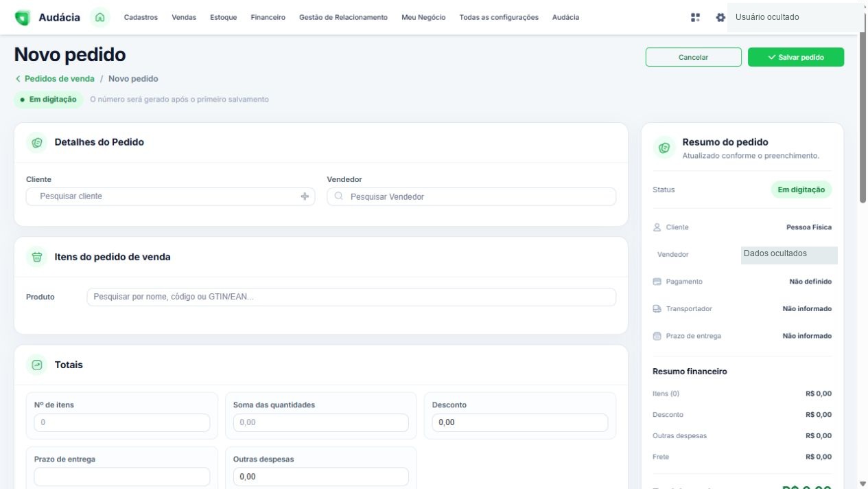Open the settings gear icon
Screen dimensions: 868x489
click(x=720, y=17)
